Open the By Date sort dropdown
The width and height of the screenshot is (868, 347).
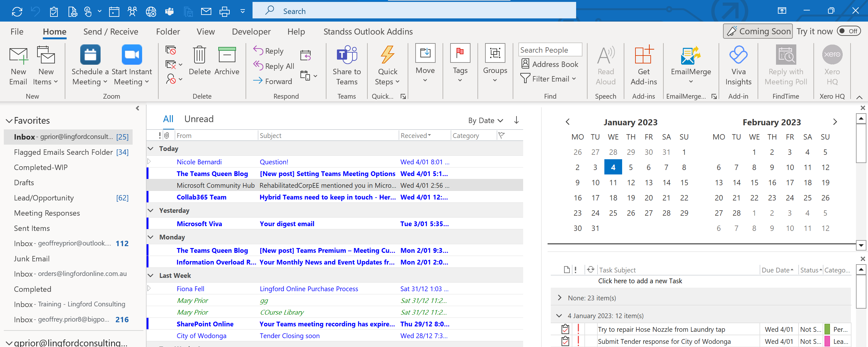tap(485, 121)
